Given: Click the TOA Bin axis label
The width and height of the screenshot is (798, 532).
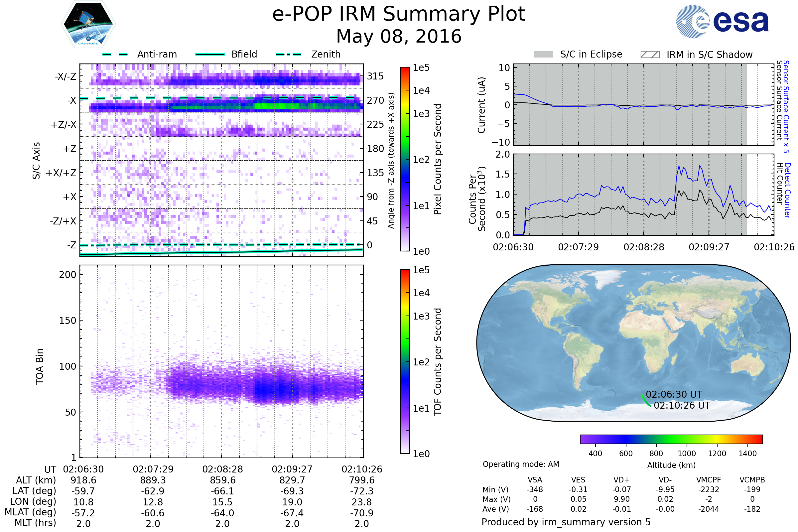Looking at the screenshot, I should tap(39, 366).
